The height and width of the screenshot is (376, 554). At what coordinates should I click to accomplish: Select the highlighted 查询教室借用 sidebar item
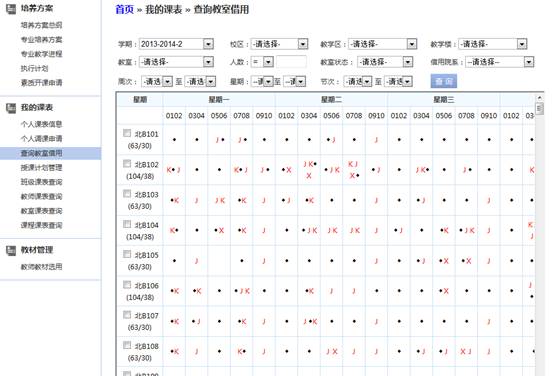click(50, 153)
